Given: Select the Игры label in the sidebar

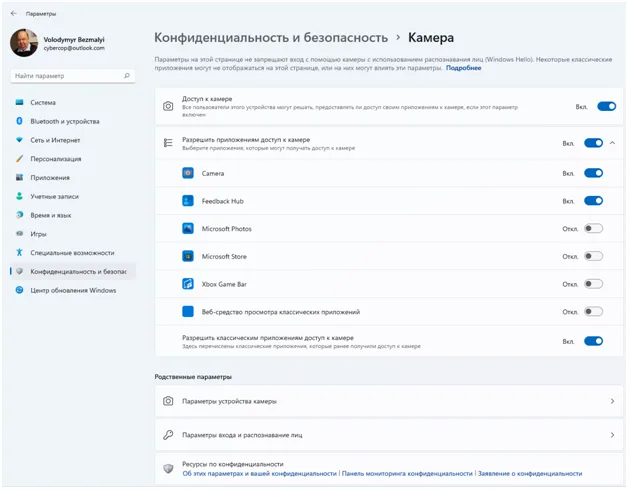Looking at the screenshot, I should tap(39, 234).
